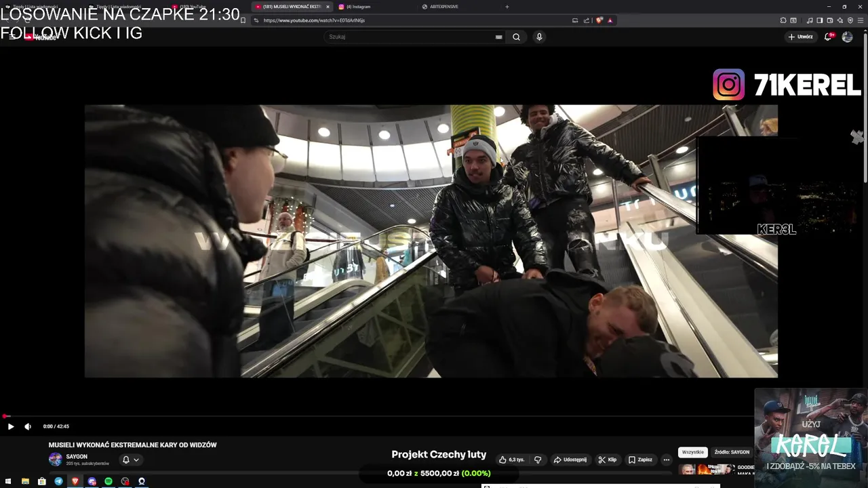The image size is (868, 488).
Task: Open the Utwórz create menu
Action: [x=800, y=37]
